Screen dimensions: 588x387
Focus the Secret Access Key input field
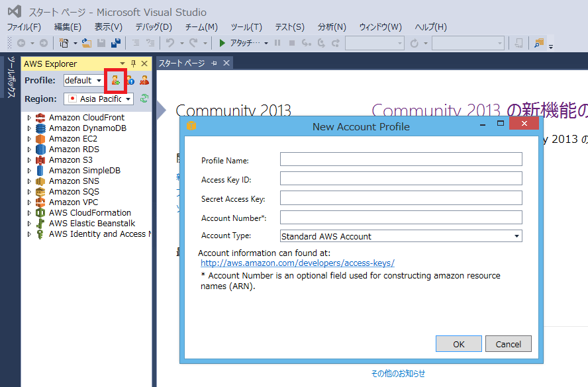(401, 198)
